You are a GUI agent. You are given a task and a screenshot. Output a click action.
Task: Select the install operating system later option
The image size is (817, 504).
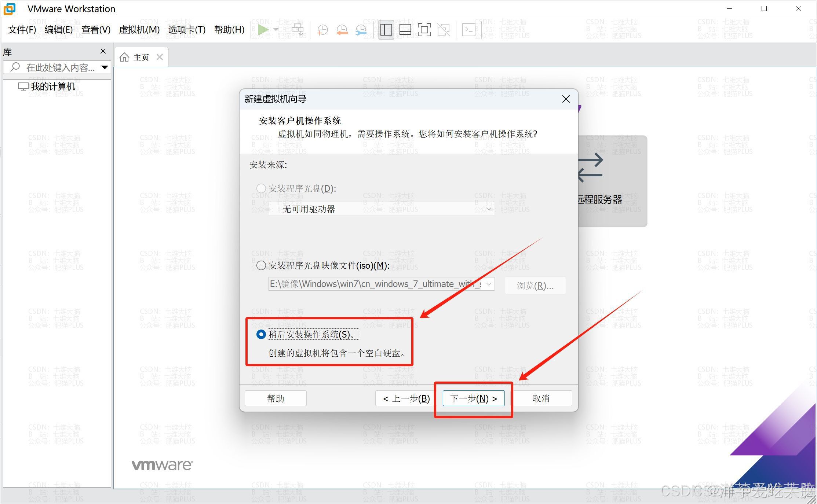click(x=261, y=334)
